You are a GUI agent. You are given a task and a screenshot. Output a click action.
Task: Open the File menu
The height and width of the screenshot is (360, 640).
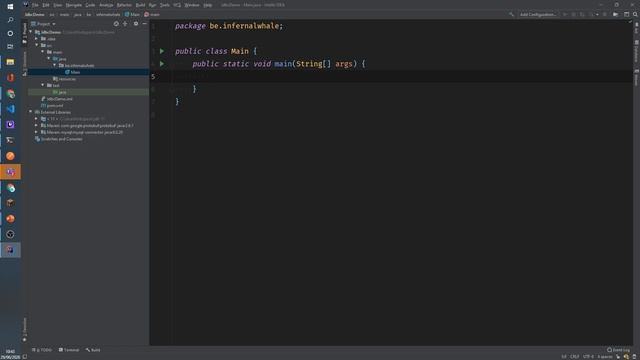pos(35,5)
